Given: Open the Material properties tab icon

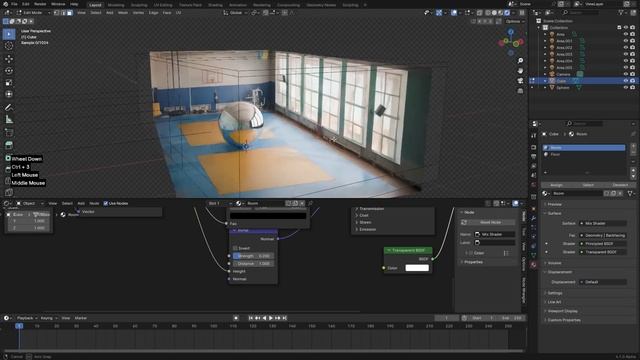Looking at the screenshot, I should tap(533, 264).
